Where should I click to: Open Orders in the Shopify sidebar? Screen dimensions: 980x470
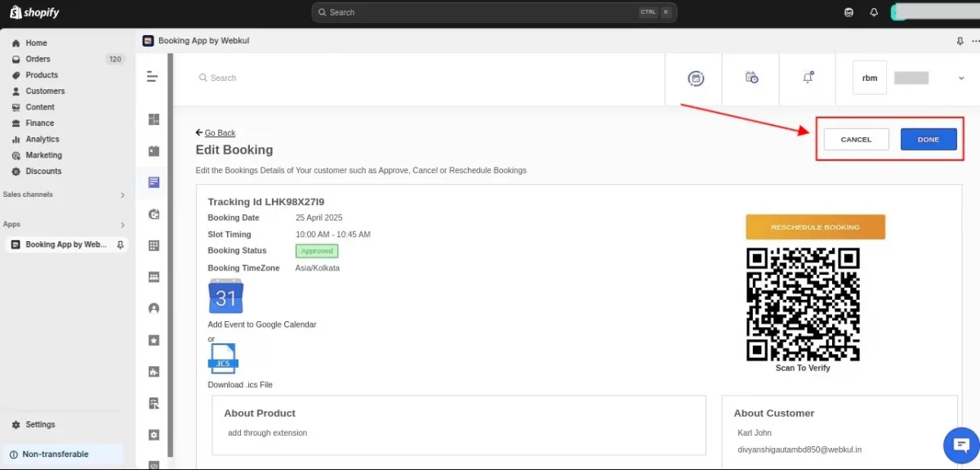click(x=38, y=59)
